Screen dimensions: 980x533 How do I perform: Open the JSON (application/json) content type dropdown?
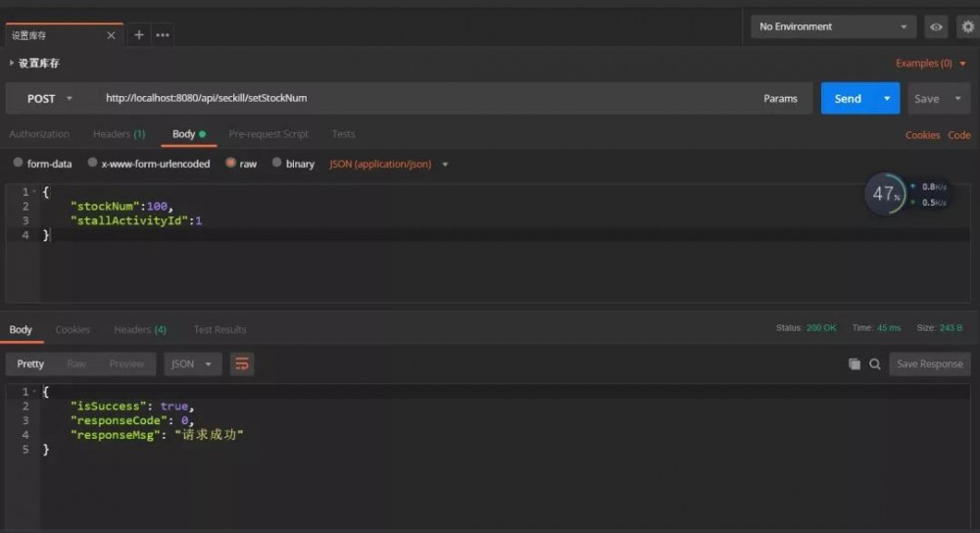[389, 165]
